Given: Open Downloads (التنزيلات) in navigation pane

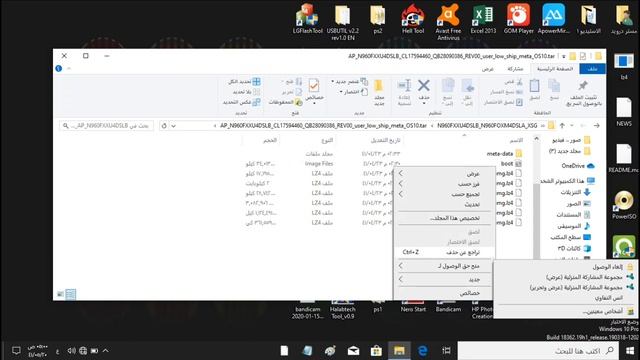Looking at the screenshot, I should [576, 192].
